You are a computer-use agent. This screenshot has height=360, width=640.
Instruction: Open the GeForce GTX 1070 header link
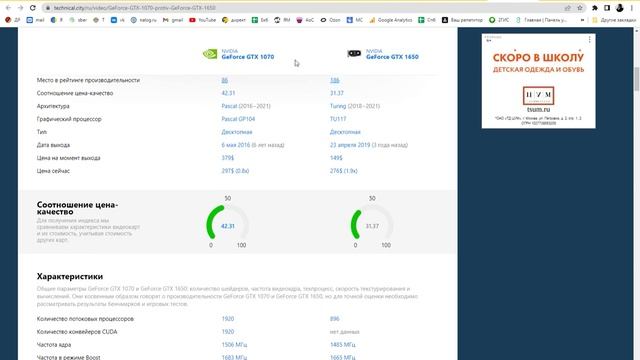click(x=248, y=57)
